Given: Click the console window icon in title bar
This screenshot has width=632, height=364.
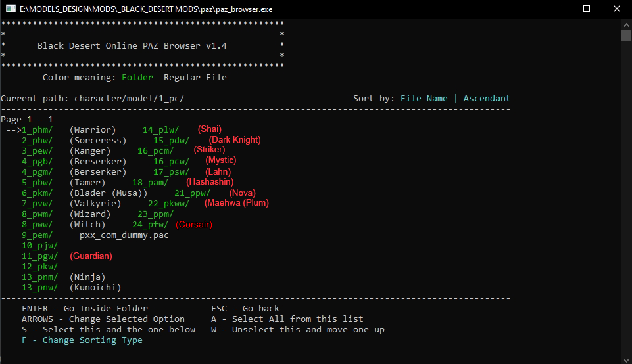Looking at the screenshot, I should pyautogui.click(x=11, y=9).
